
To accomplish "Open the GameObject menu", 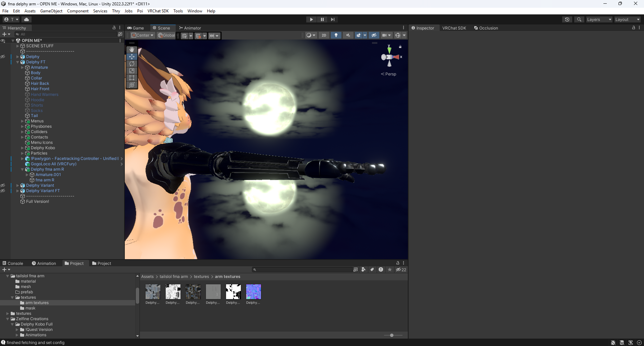I will point(51,11).
